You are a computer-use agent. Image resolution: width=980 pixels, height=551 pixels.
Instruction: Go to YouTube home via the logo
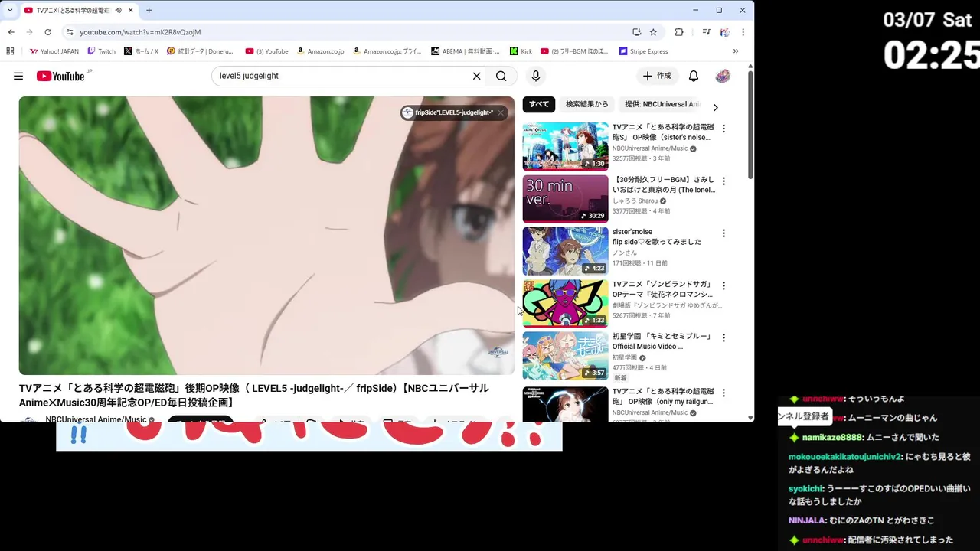pos(60,76)
